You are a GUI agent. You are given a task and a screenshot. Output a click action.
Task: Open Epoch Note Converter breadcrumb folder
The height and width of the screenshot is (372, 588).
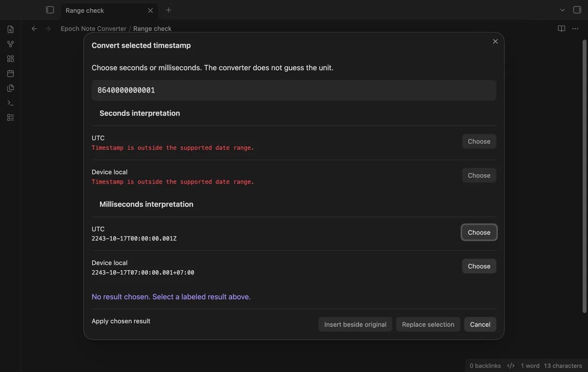(x=94, y=28)
